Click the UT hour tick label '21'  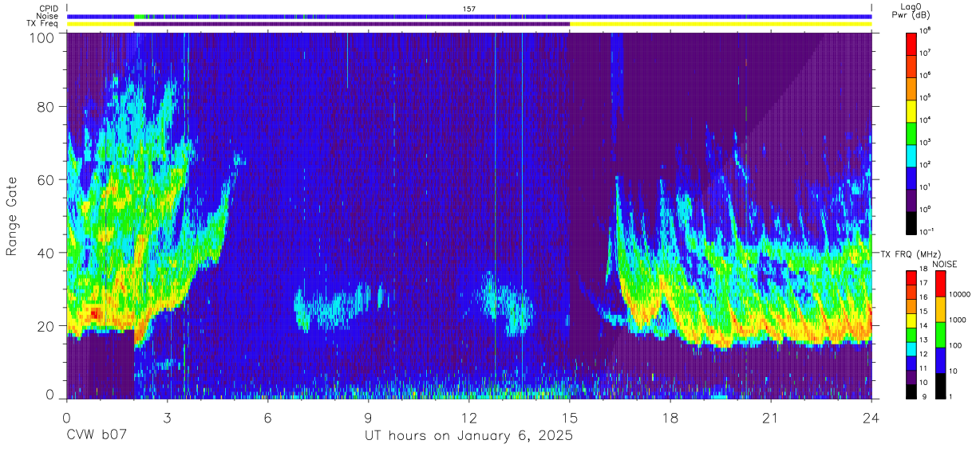(771, 417)
